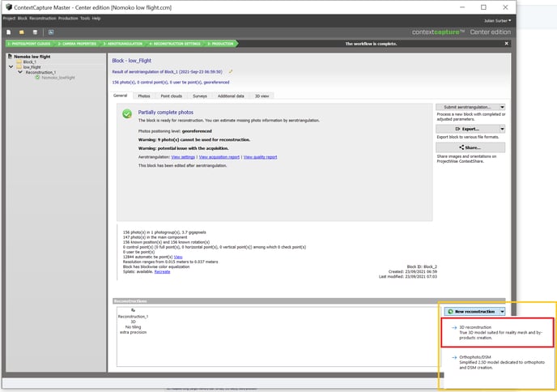
Task: Click the New project toolbar icon
Action: click(x=8, y=32)
